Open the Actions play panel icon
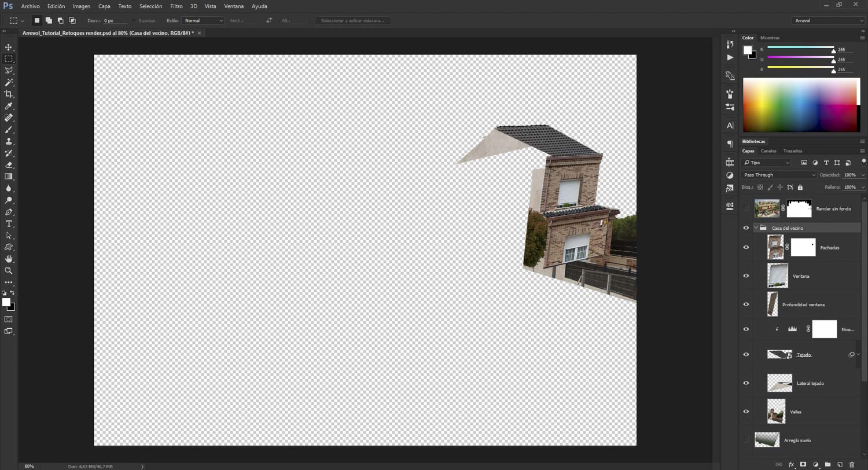Viewport: 868px width, 470px height. coord(730,57)
